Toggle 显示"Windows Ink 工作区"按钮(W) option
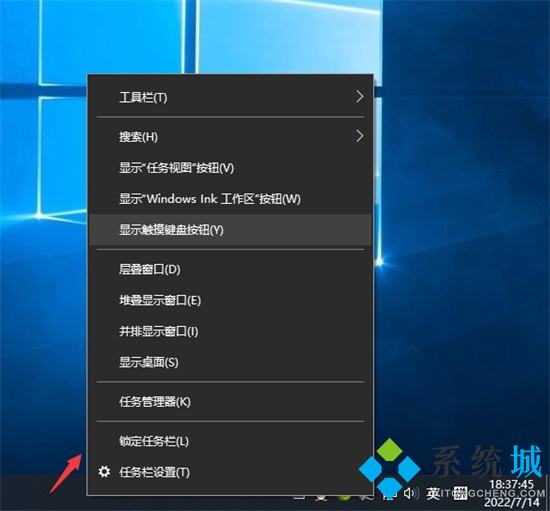The height and width of the screenshot is (511, 550). (230, 199)
